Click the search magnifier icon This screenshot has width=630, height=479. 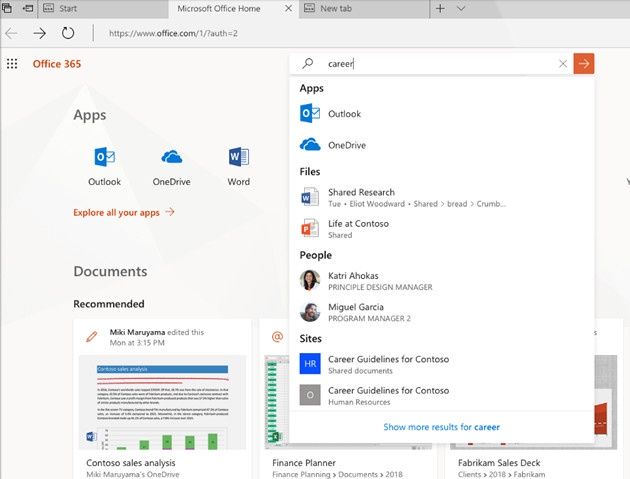(308, 63)
